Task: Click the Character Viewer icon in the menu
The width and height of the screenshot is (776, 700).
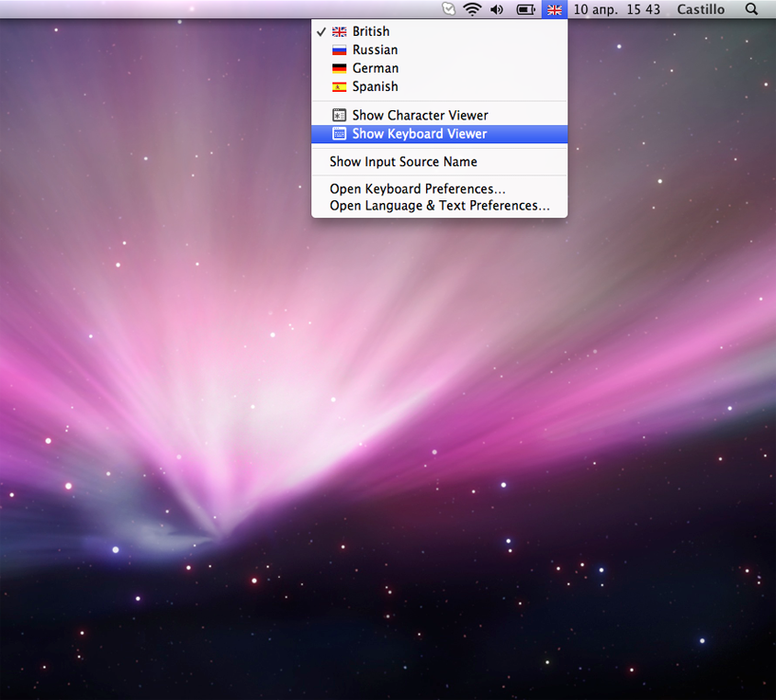Action: [x=339, y=115]
